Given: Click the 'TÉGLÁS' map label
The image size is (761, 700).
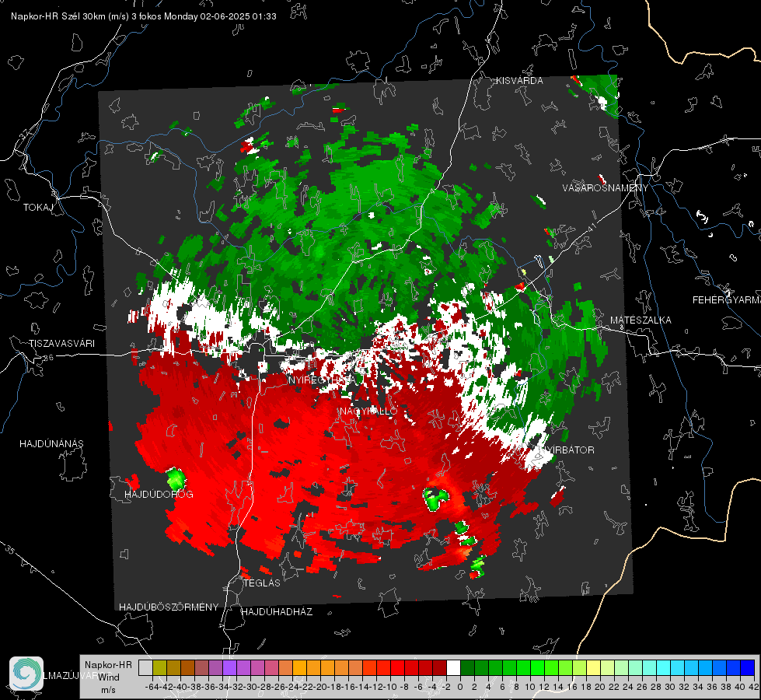Looking at the screenshot, I should pos(262,583).
